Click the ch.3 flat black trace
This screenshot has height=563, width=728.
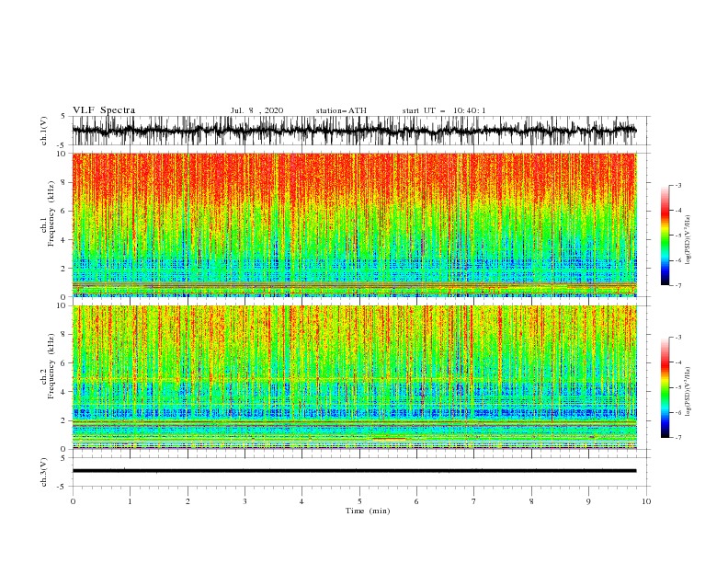(354, 471)
